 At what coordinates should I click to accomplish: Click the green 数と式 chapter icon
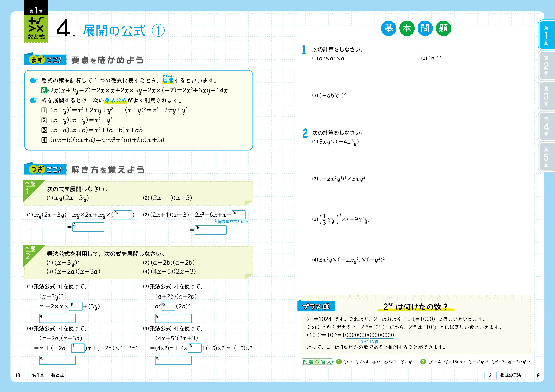coord(36,29)
